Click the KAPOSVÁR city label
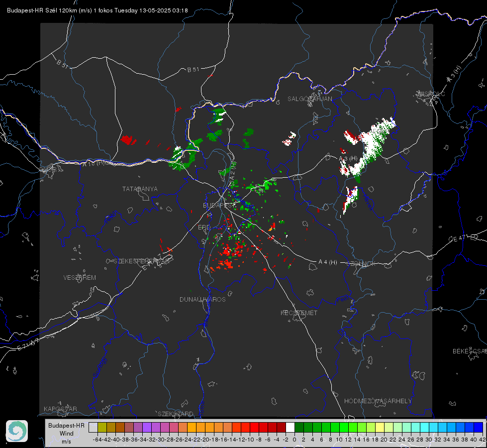This screenshot has height=448, width=487. [x=60, y=409]
